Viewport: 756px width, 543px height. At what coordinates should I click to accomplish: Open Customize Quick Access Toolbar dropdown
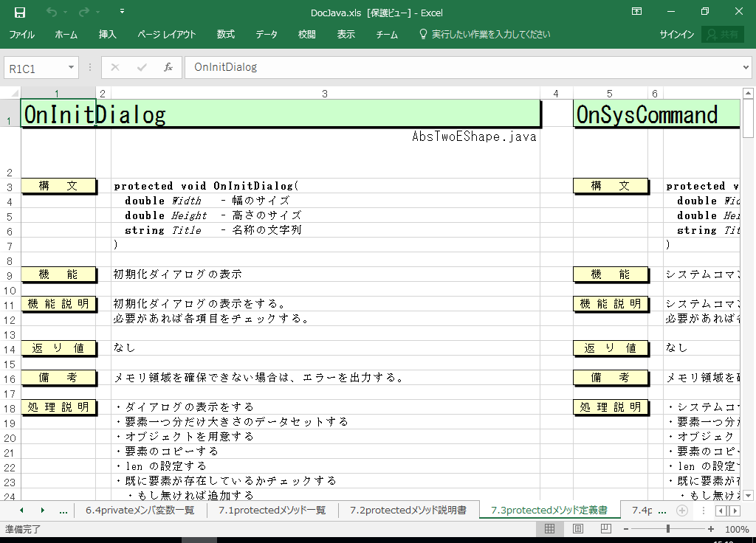[x=122, y=12]
